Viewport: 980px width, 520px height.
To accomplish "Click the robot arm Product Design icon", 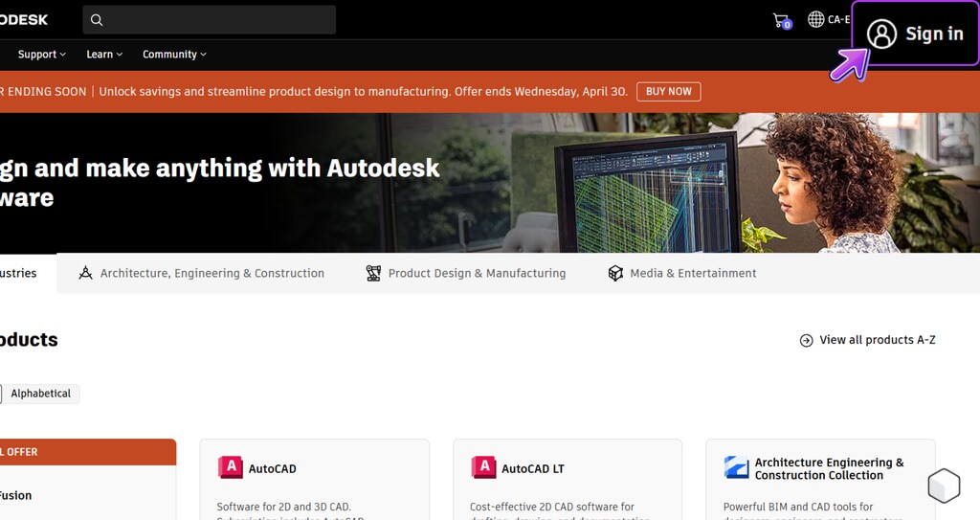I will (373, 273).
